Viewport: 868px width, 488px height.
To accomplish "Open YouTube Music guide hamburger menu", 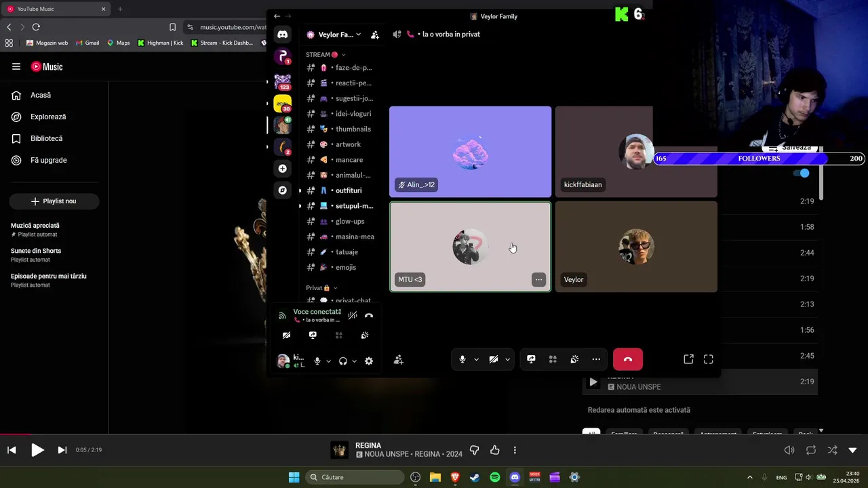I will pos(16,66).
